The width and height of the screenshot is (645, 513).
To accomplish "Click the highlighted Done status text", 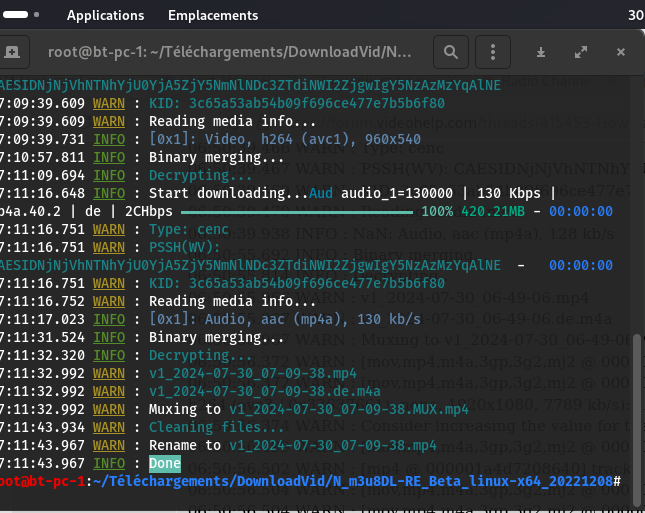I will pos(165,463).
